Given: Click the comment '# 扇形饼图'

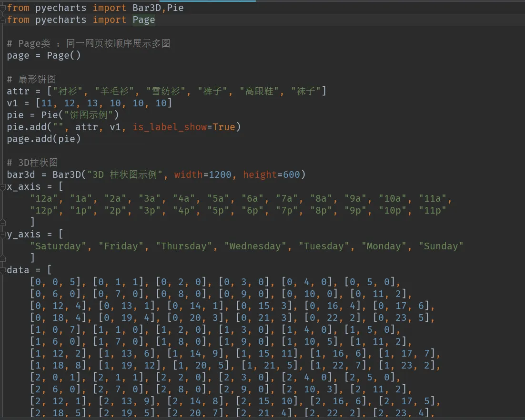Looking at the screenshot, I should [x=31, y=79].
